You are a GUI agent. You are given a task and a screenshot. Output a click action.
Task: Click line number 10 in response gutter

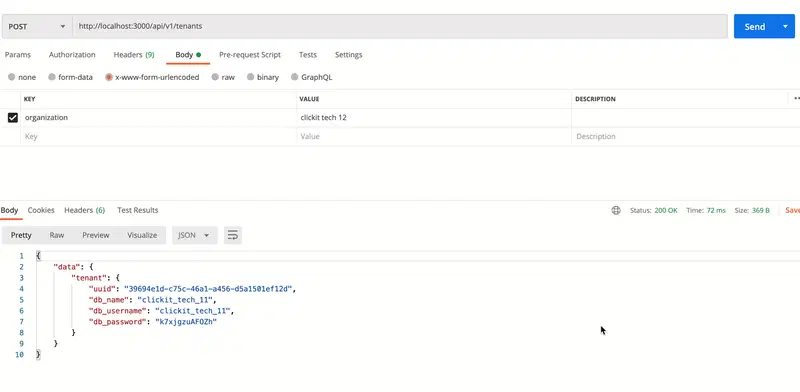(19, 354)
